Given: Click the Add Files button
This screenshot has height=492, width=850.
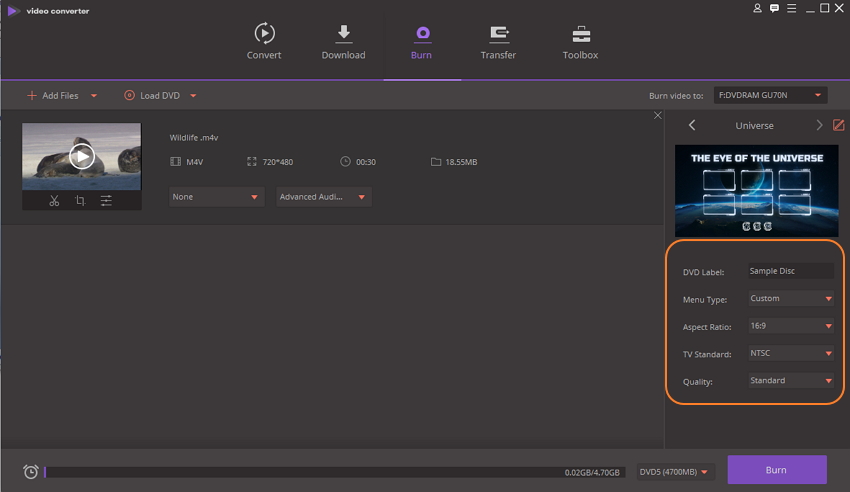Looking at the screenshot, I should coord(61,96).
